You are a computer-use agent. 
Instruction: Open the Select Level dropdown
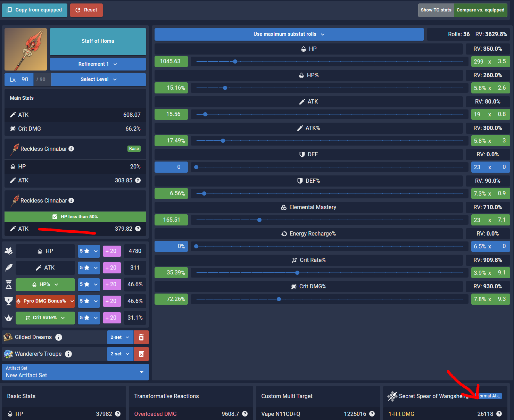[98, 79]
